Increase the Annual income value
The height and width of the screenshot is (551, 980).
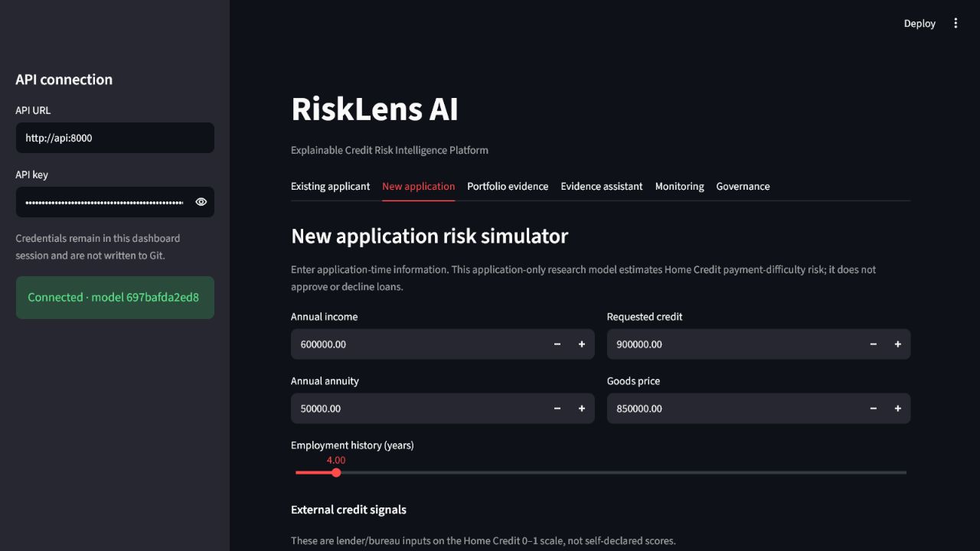pyautogui.click(x=582, y=344)
